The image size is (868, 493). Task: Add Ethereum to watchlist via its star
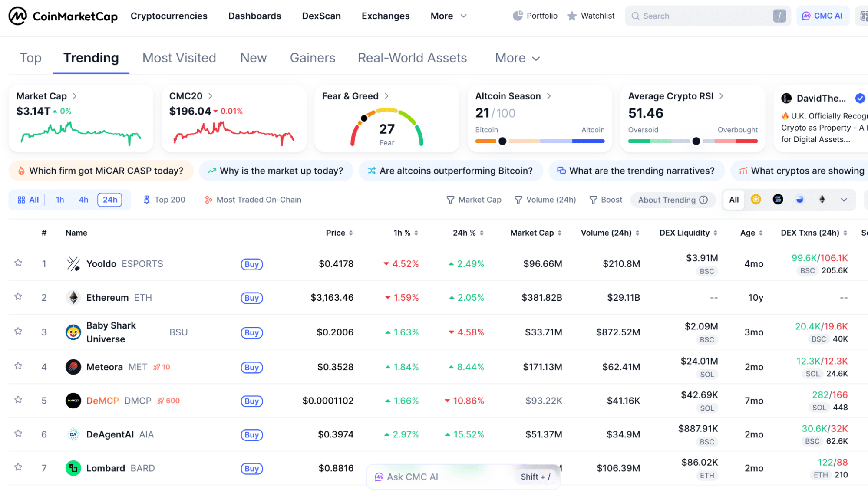[x=18, y=297]
